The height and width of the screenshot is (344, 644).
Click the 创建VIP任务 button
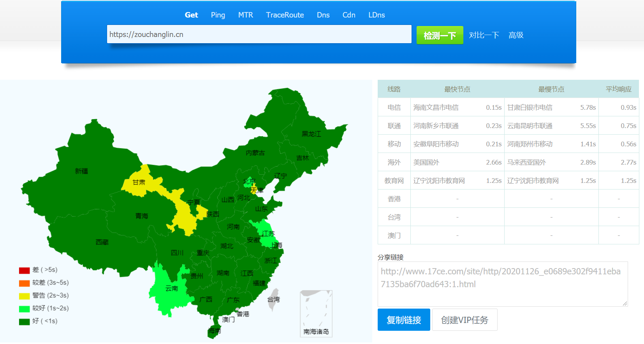click(464, 320)
